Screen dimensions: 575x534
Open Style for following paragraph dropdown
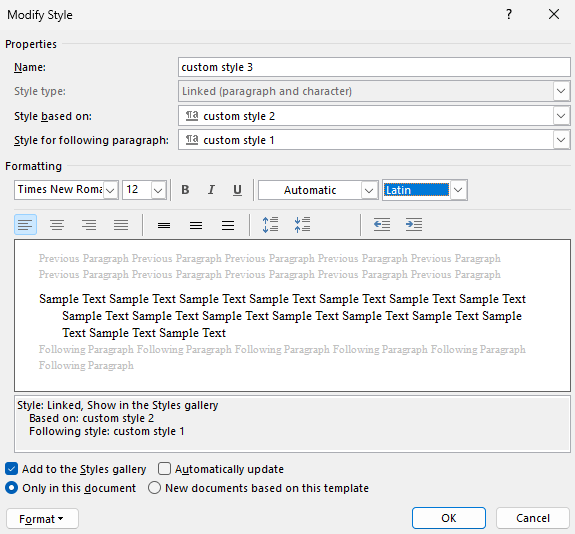(x=561, y=140)
